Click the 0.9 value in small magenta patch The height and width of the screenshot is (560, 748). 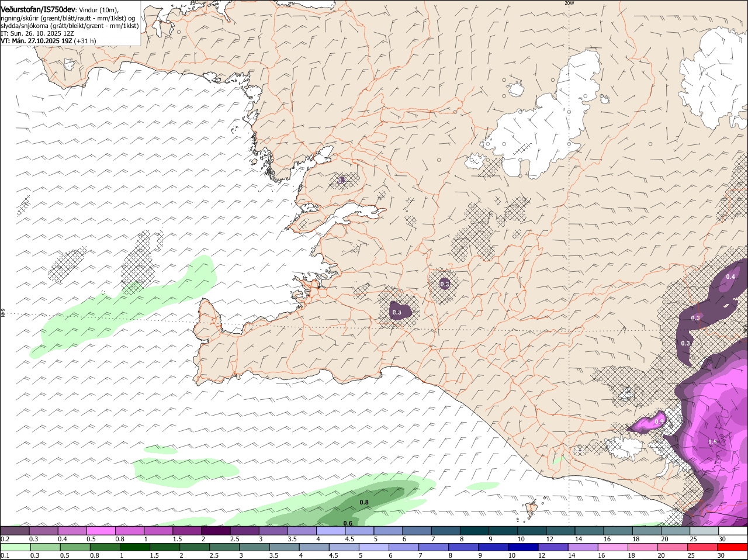[659, 421]
